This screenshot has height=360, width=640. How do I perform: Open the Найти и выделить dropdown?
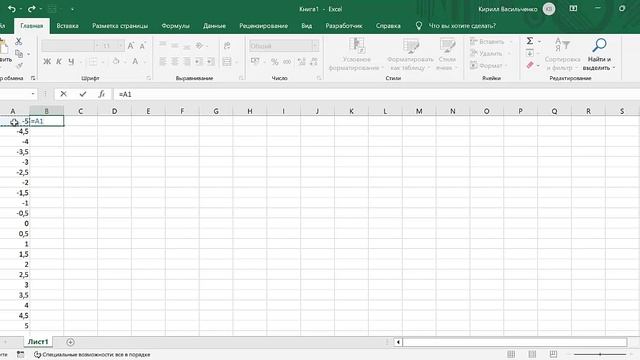599,55
